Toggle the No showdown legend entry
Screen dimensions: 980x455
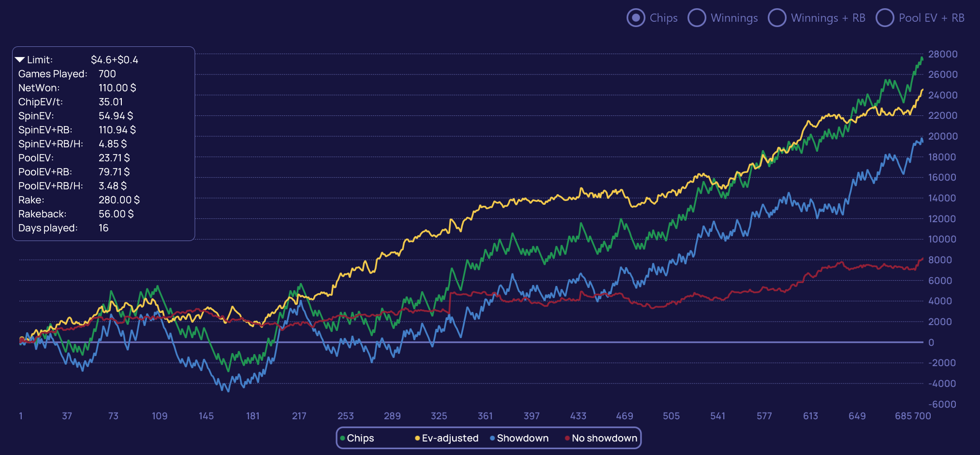click(x=601, y=438)
